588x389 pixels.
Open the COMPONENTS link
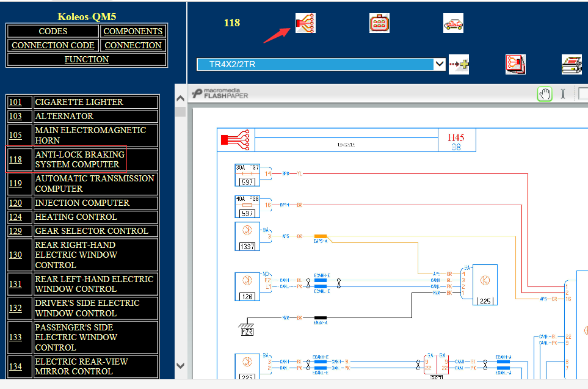click(133, 31)
